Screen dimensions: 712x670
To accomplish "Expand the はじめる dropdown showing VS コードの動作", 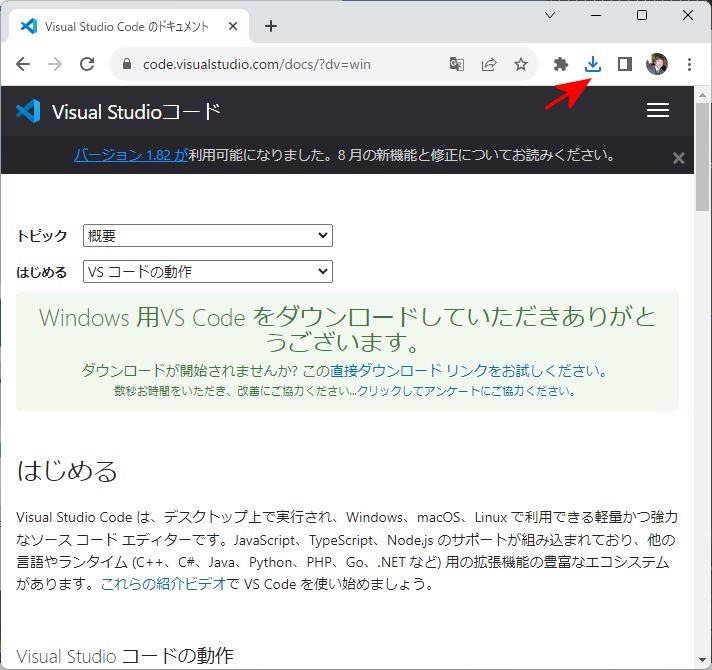I will pyautogui.click(x=208, y=271).
